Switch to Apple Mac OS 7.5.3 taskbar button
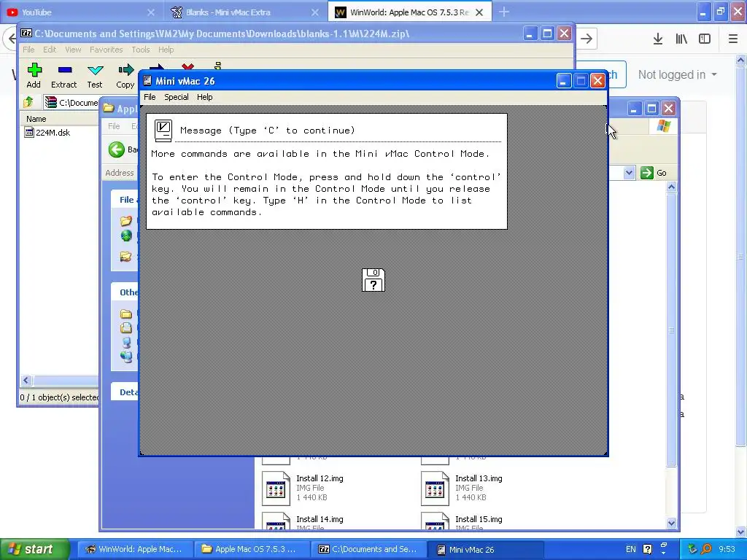The height and width of the screenshot is (560, 747). click(251, 549)
